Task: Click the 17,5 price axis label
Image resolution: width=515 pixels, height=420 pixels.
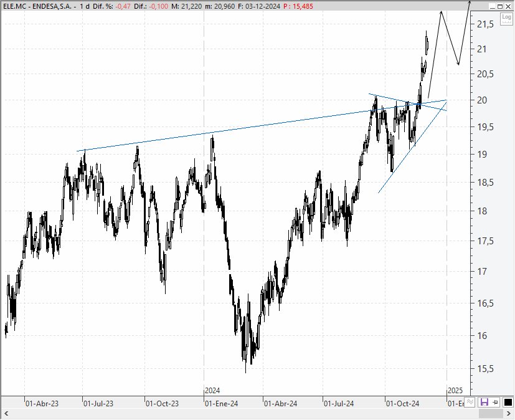Action: pos(486,241)
